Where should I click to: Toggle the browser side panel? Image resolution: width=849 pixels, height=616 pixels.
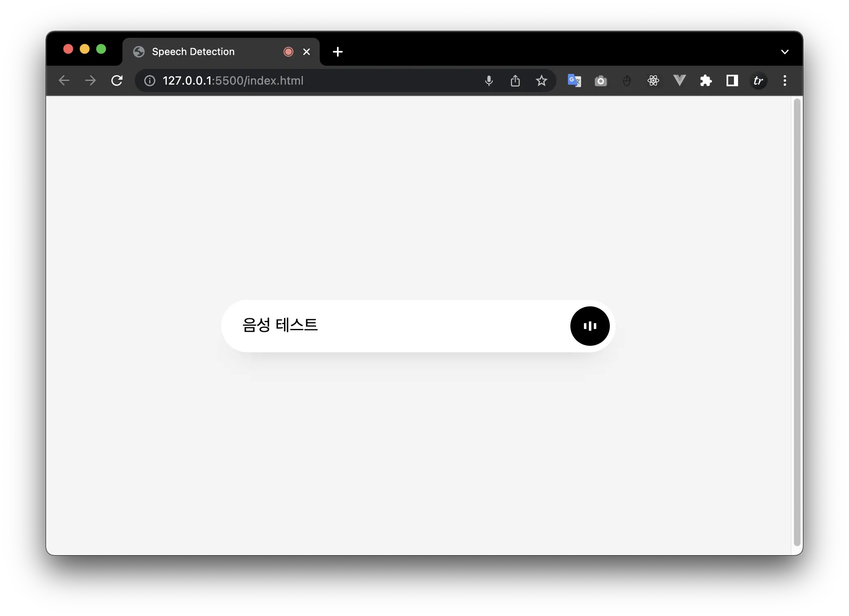[x=732, y=80]
